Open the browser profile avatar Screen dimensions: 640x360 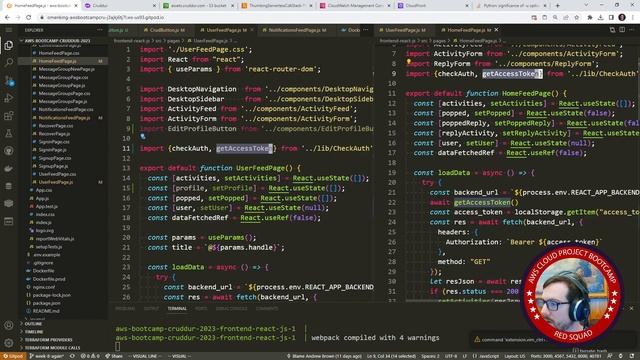(622, 18)
